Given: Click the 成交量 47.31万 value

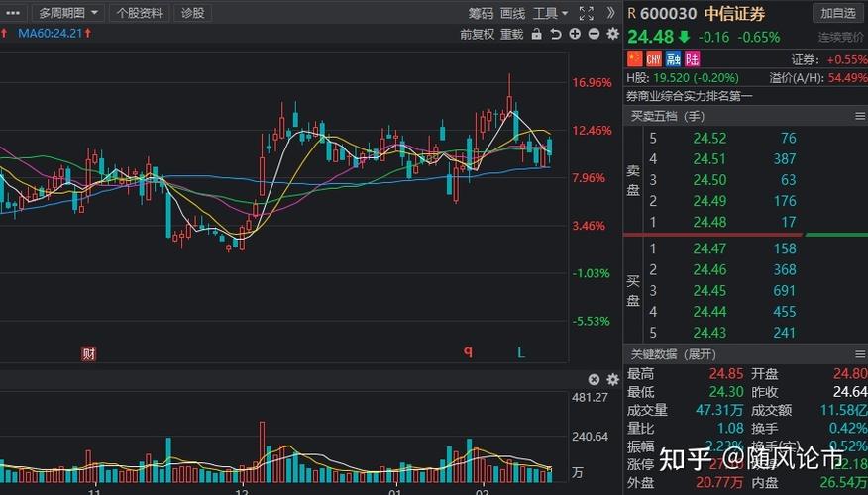Looking at the screenshot, I should tap(719, 410).
